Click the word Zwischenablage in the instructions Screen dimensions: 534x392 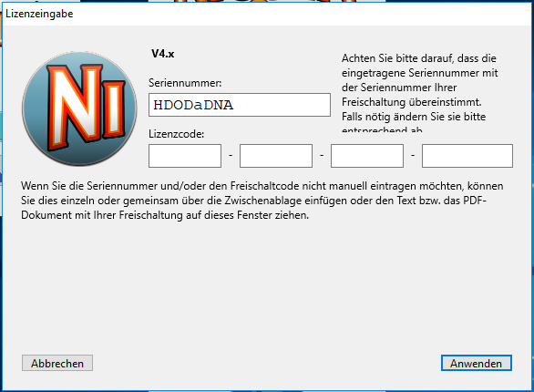pyautogui.click(x=263, y=201)
